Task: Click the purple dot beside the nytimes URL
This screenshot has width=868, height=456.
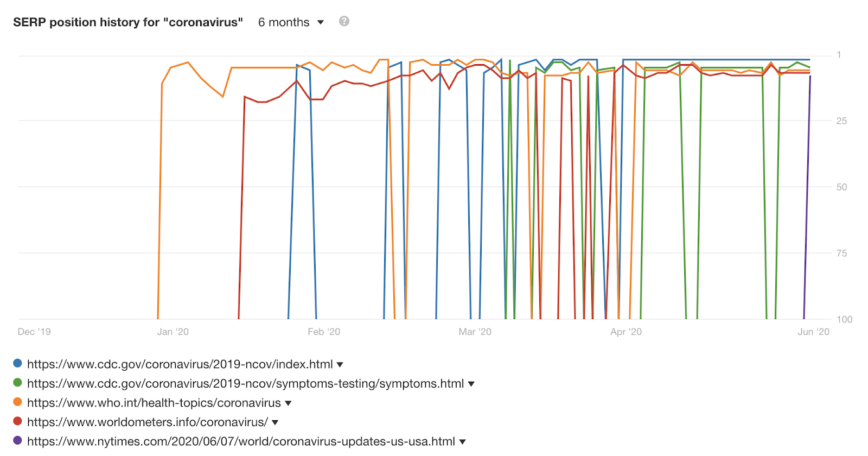Action: [17, 441]
